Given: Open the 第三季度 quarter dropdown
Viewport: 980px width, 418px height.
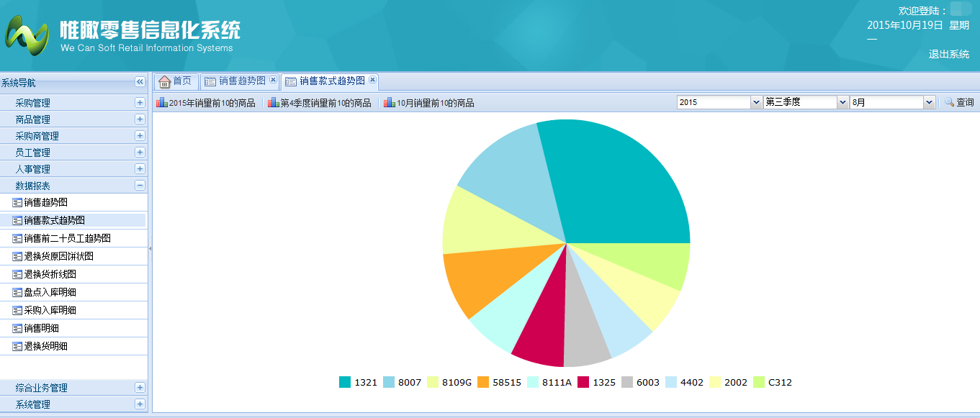Looking at the screenshot, I should 842,103.
